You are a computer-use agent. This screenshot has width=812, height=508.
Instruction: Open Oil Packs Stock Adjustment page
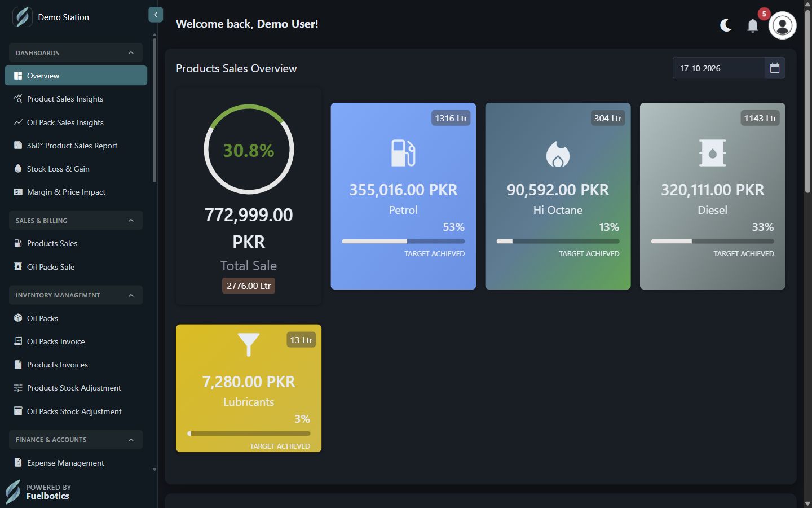pyautogui.click(x=76, y=411)
